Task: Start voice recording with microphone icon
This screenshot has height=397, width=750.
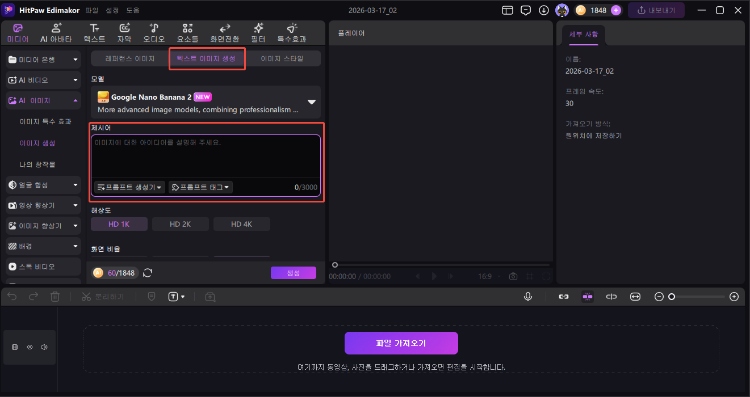Action: click(x=528, y=297)
